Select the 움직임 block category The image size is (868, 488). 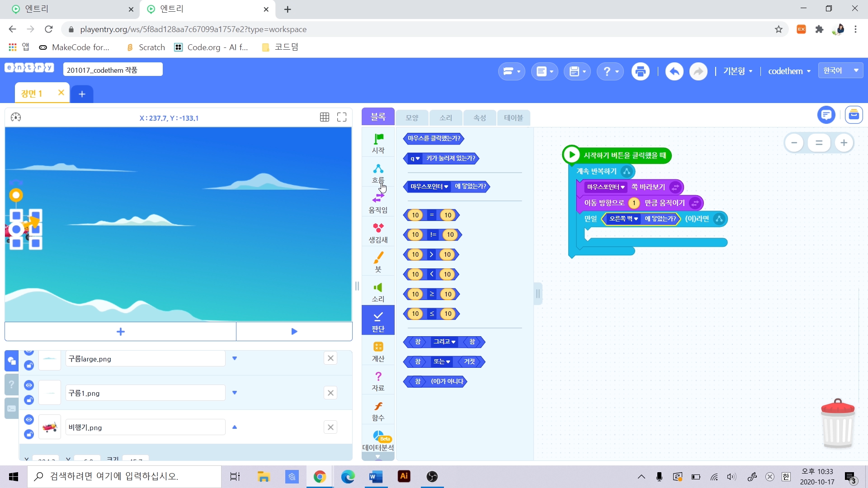click(378, 202)
